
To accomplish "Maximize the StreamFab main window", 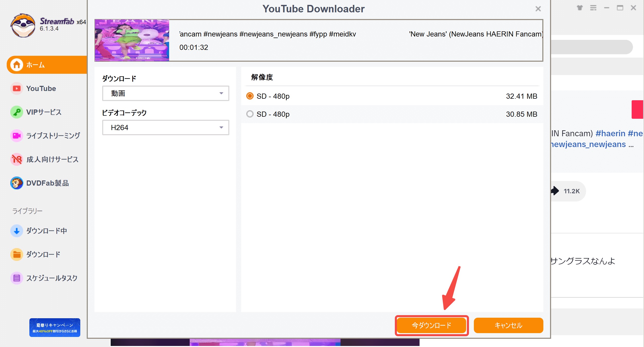I will (x=620, y=8).
